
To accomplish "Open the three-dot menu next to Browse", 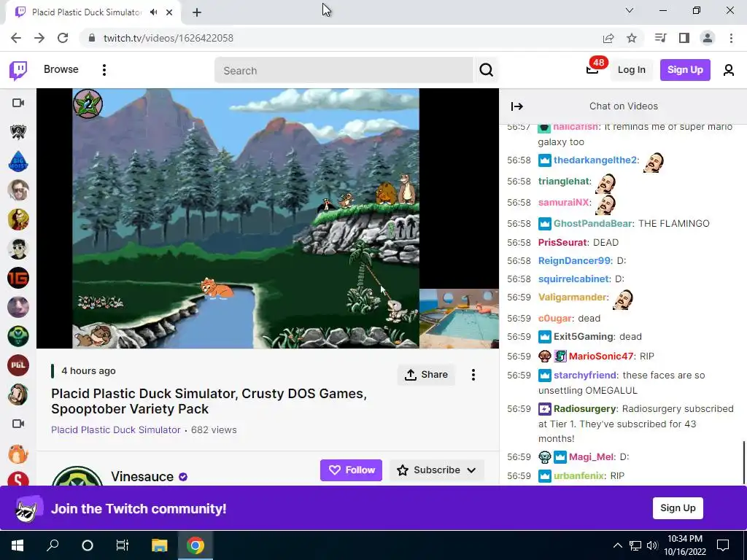I will (x=104, y=70).
